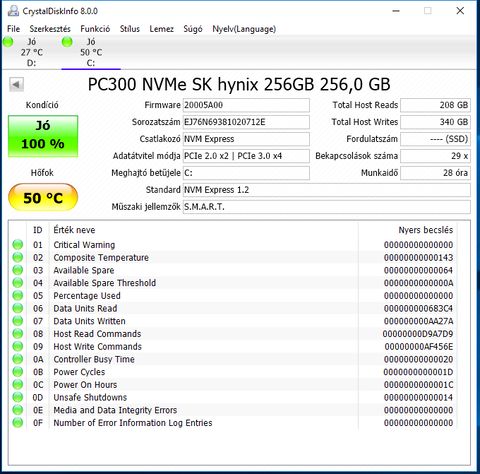Click the Total Host Reads value 208 GB
480x474 pixels.
435,105
